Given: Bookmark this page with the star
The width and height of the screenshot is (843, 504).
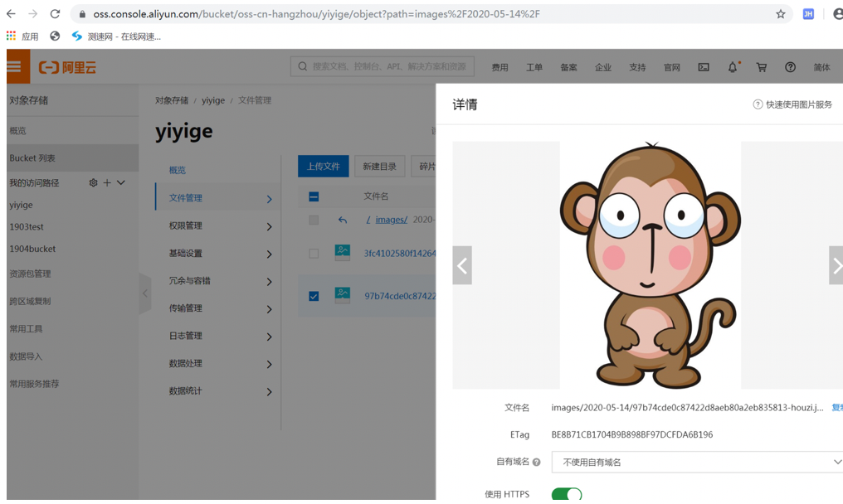Looking at the screenshot, I should 781,14.
